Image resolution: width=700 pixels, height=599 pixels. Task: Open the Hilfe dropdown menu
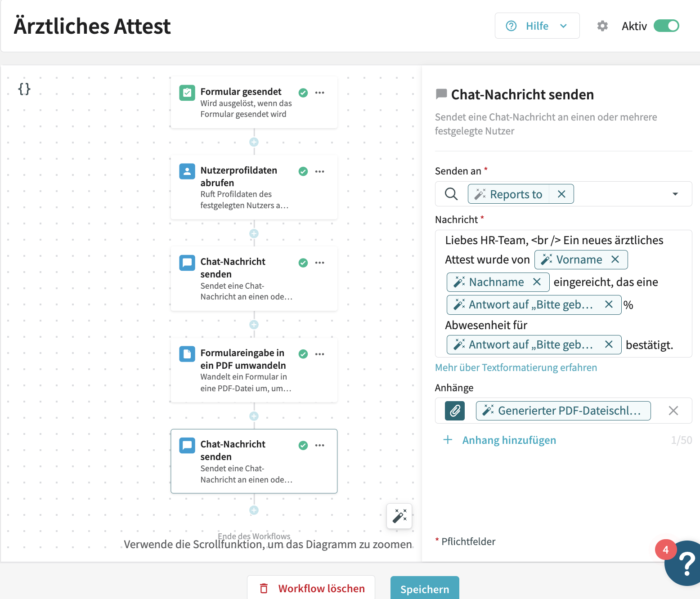tap(537, 26)
